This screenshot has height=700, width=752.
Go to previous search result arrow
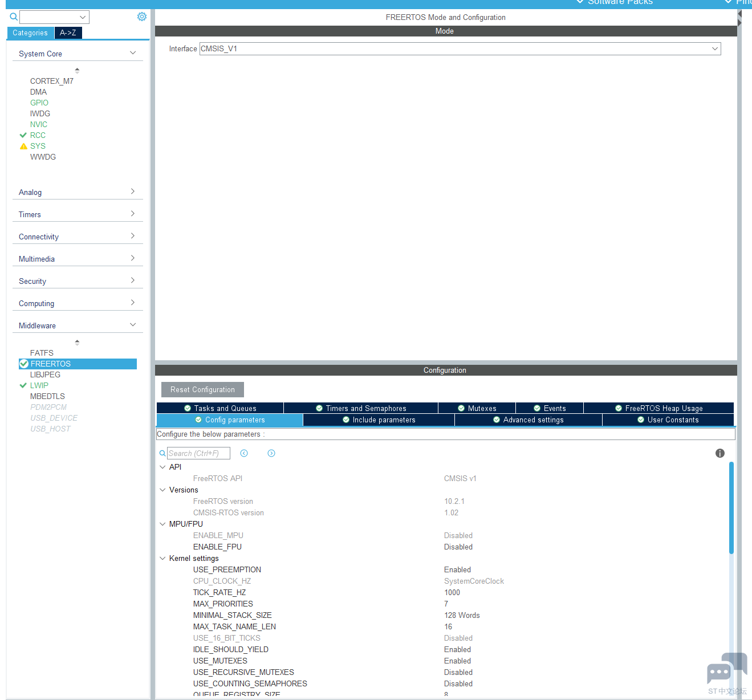244,453
